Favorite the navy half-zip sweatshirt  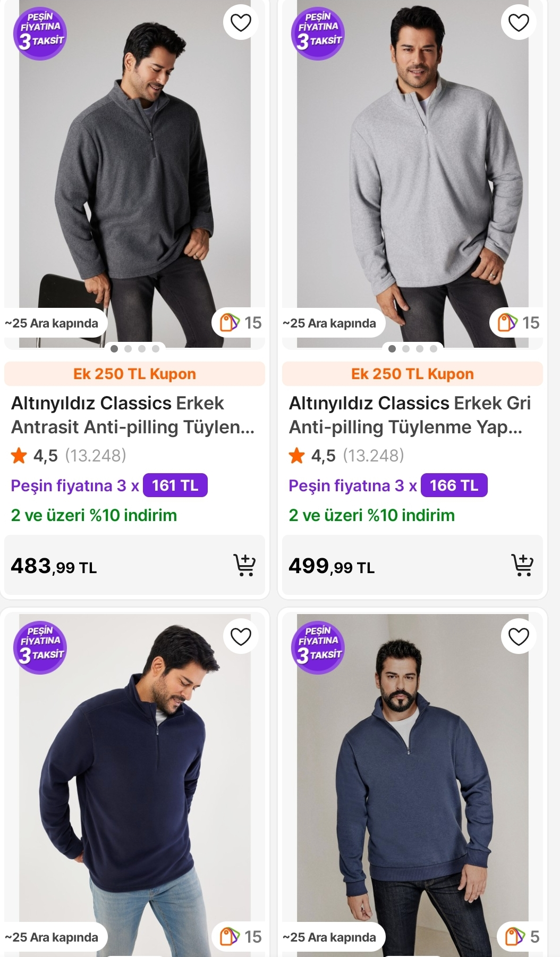(x=241, y=635)
